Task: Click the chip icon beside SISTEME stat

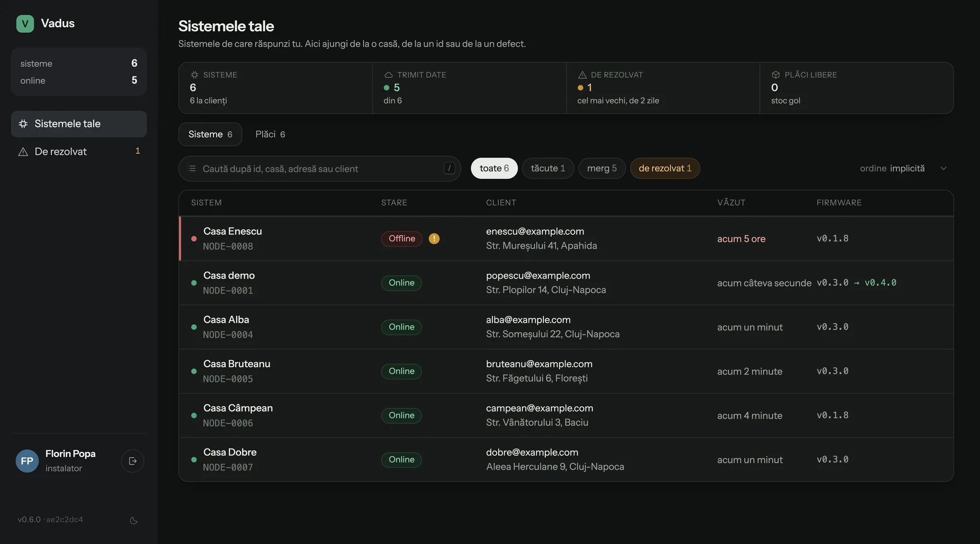Action: pyautogui.click(x=195, y=75)
